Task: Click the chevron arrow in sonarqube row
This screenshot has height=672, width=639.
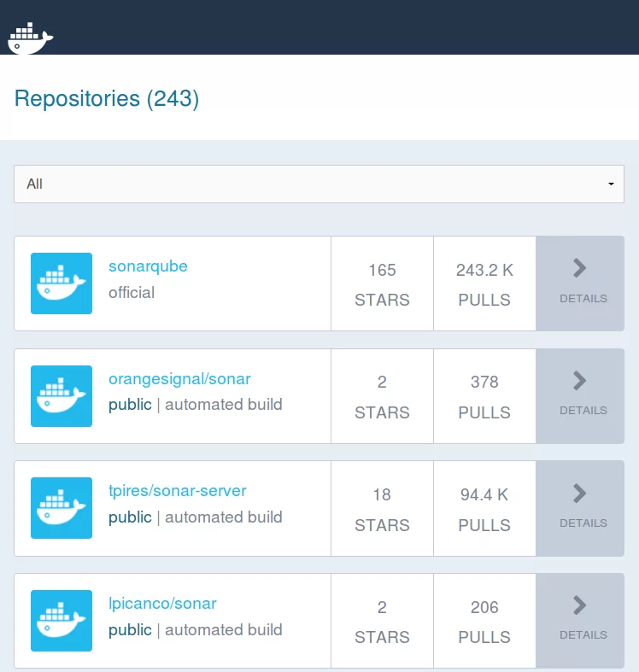Action: coord(580,268)
